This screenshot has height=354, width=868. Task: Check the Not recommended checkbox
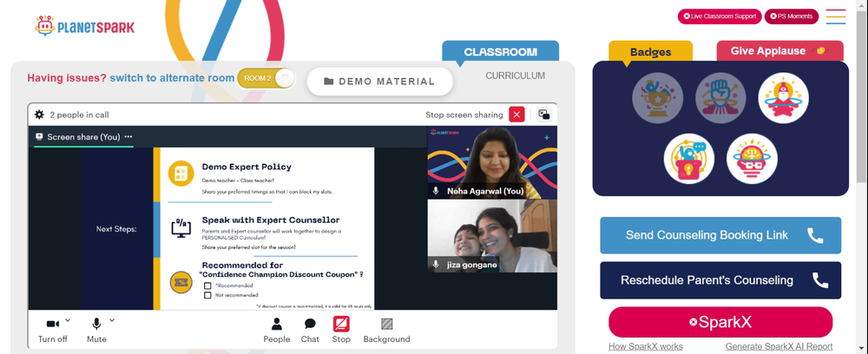coord(207,295)
